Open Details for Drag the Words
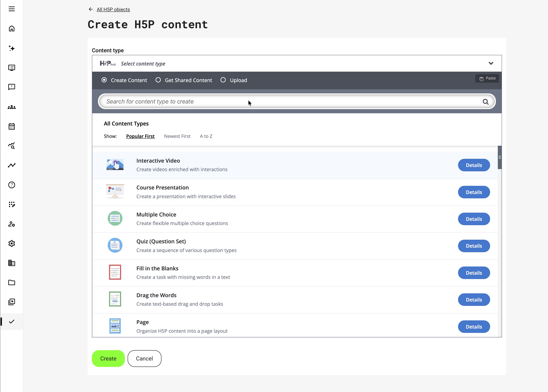 click(474, 300)
